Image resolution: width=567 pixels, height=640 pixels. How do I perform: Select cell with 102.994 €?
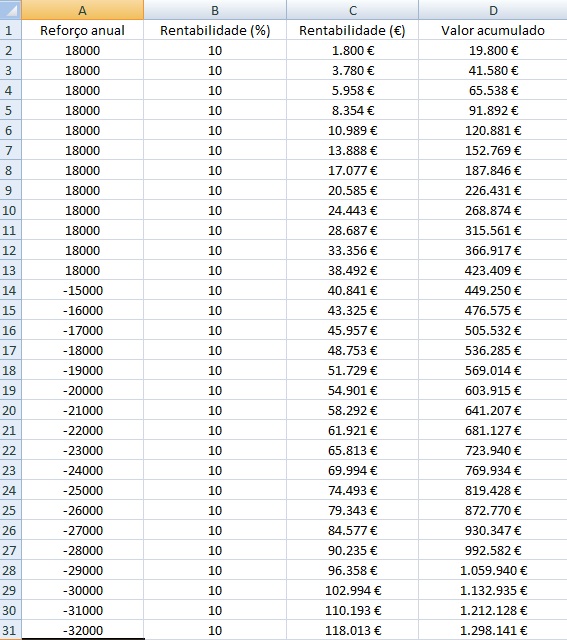click(352, 590)
